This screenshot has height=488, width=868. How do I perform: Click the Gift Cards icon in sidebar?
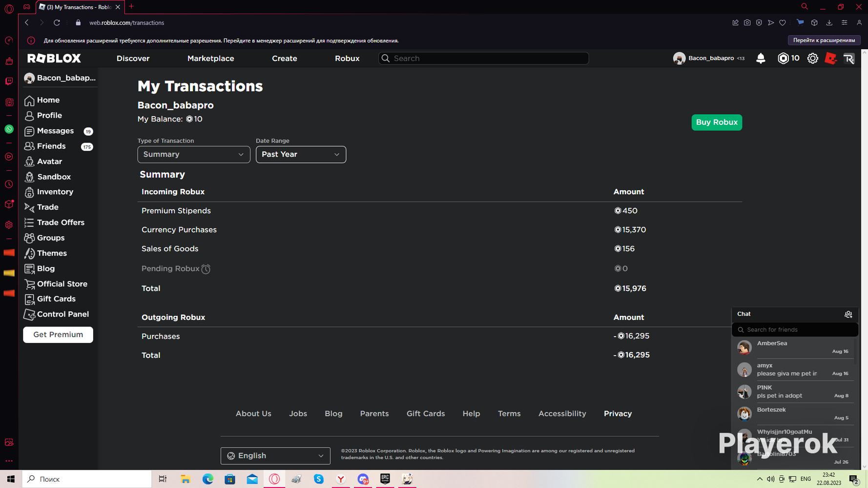click(29, 299)
